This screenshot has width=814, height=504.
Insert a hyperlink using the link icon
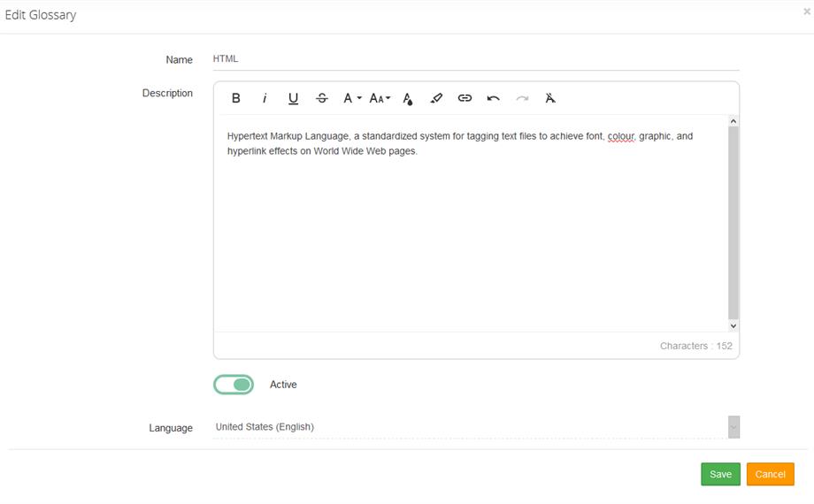pyautogui.click(x=465, y=98)
